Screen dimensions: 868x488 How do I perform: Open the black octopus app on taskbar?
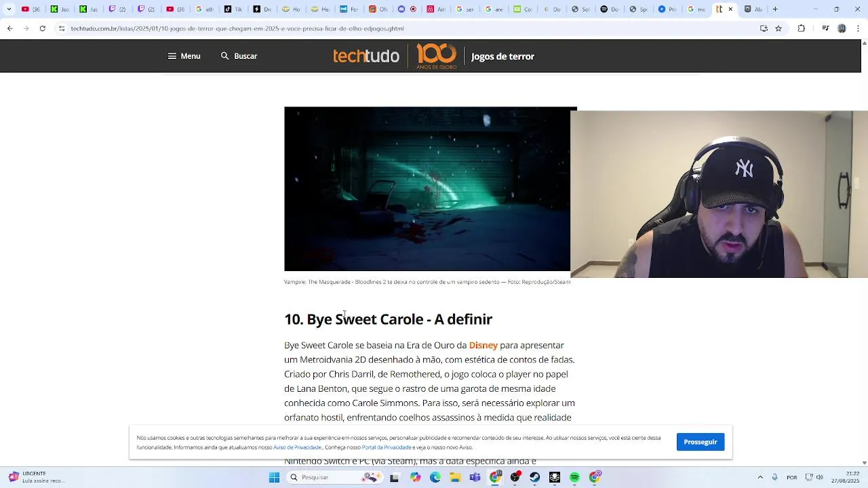point(555,478)
